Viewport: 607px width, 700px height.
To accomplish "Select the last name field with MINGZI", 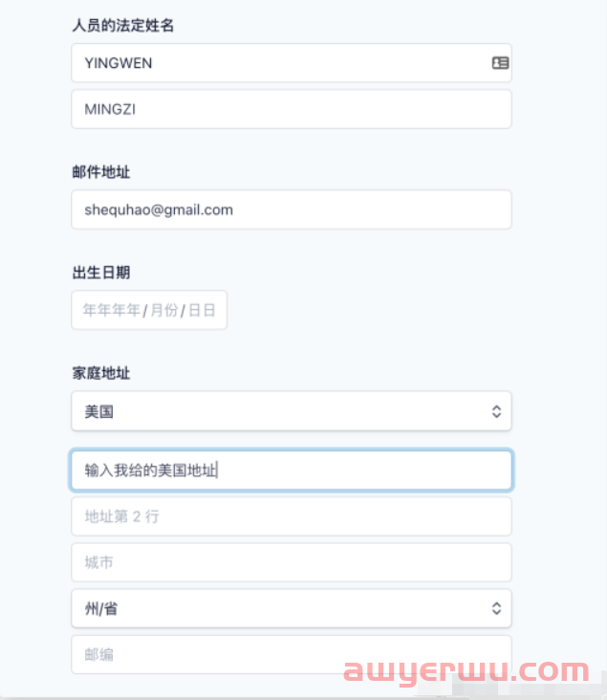I will tap(292, 109).
